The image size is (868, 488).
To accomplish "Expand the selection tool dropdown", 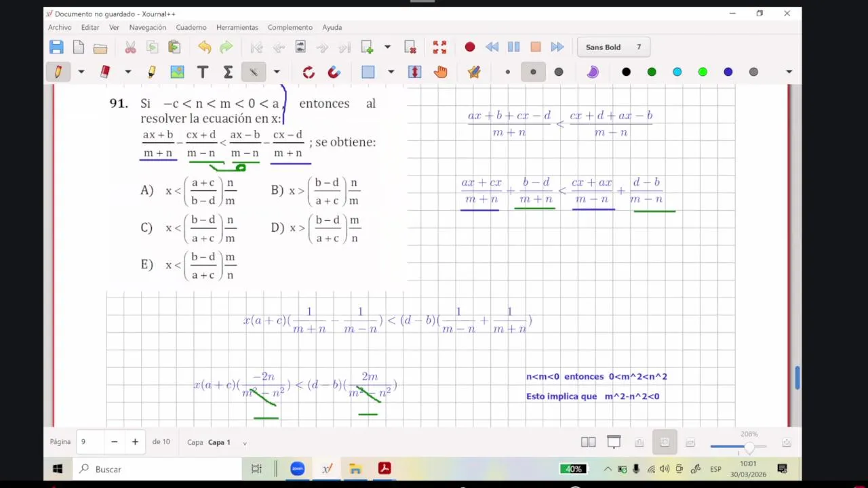I will 391,72.
